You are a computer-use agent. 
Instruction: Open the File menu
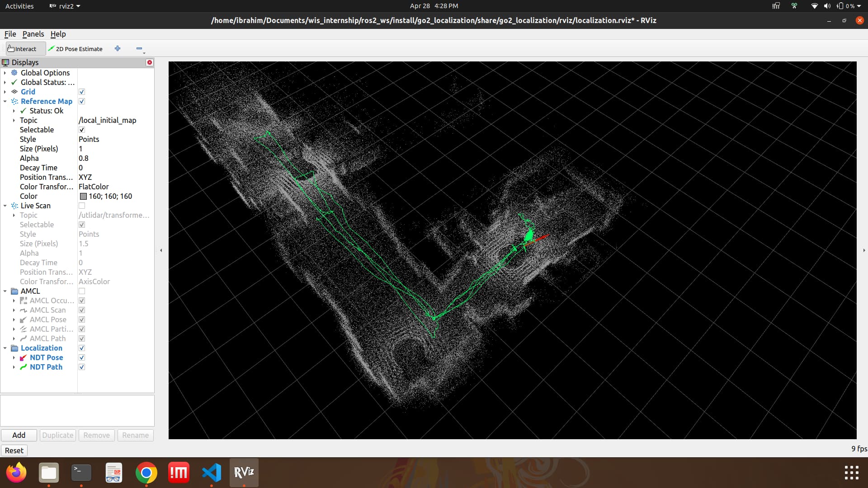10,34
